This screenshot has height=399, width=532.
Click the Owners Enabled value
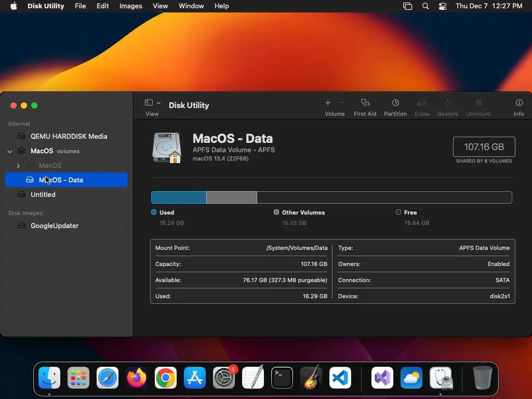[x=498, y=264]
